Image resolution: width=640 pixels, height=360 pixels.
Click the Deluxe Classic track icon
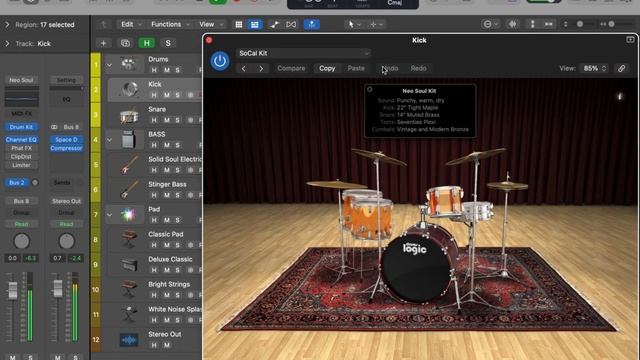click(x=129, y=265)
